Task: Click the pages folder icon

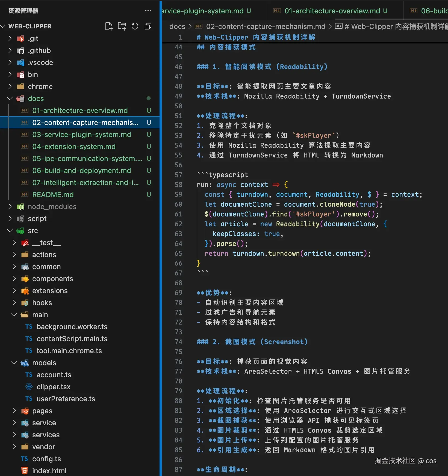Action: [x=25, y=411]
